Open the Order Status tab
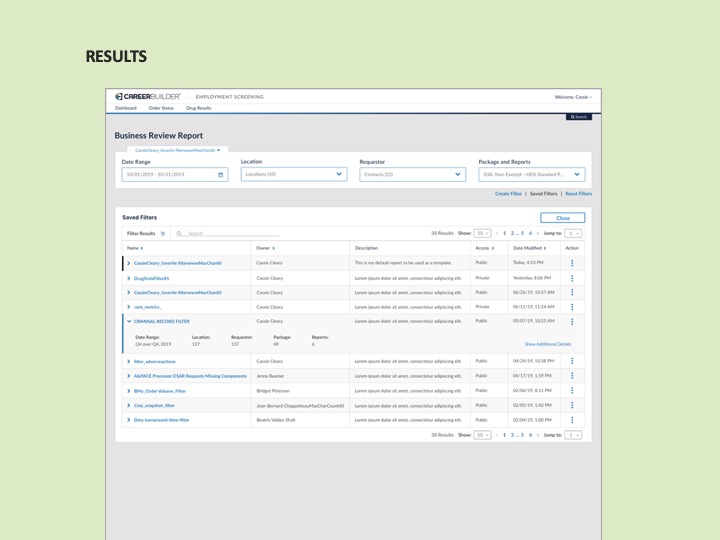The width and height of the screenshot is (720, 540). click(x=161, y=108)
